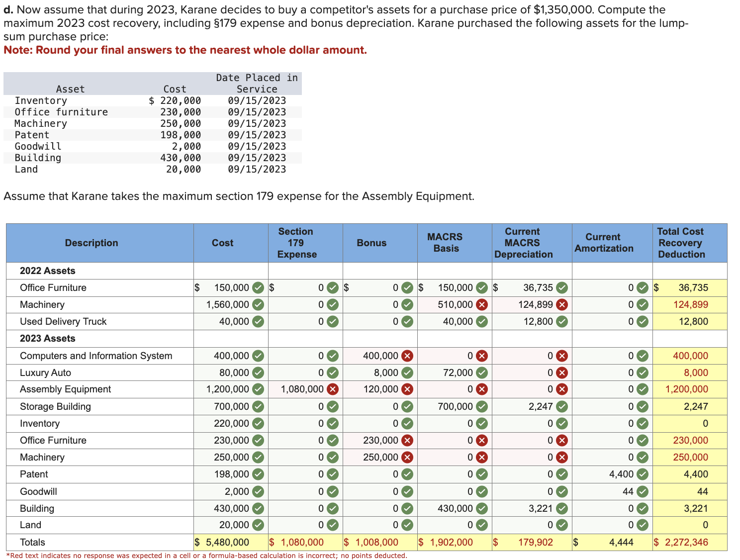The height and width of the screenshot is (560, 740).
Task: Click green check next to Goodwill amortization 44
Action: (643, 491)
